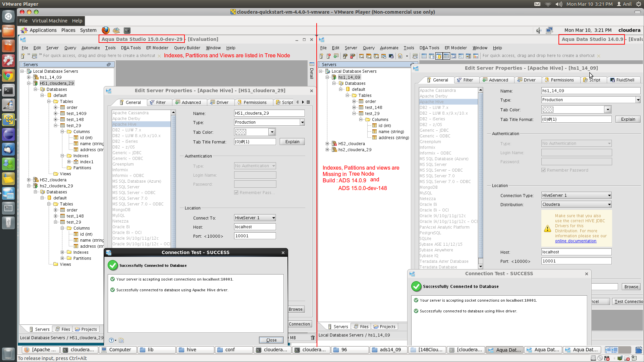This screenshot has width=644, height=362.
Task: Open the Trash in the Ubuntu dock
Action: [x=8, y=353]
